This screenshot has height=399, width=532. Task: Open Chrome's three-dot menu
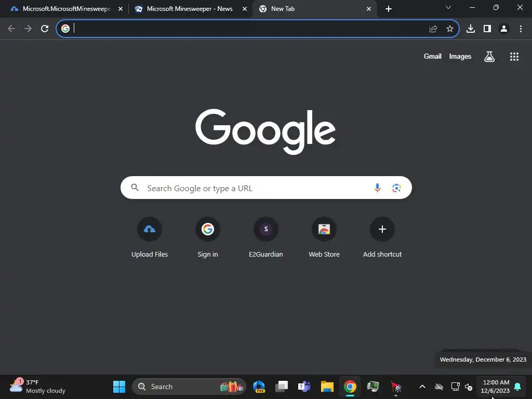point(521,29)
